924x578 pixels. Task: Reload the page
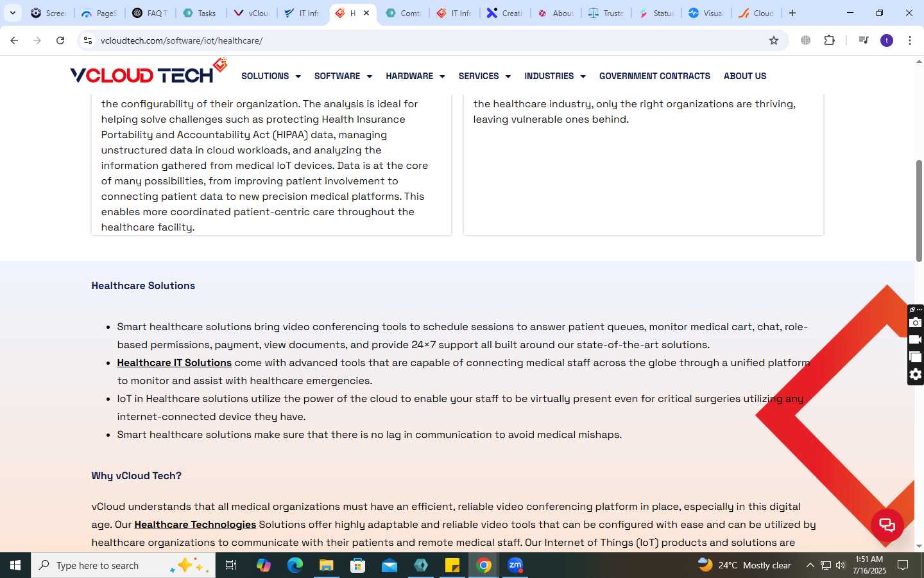[60, 40]
